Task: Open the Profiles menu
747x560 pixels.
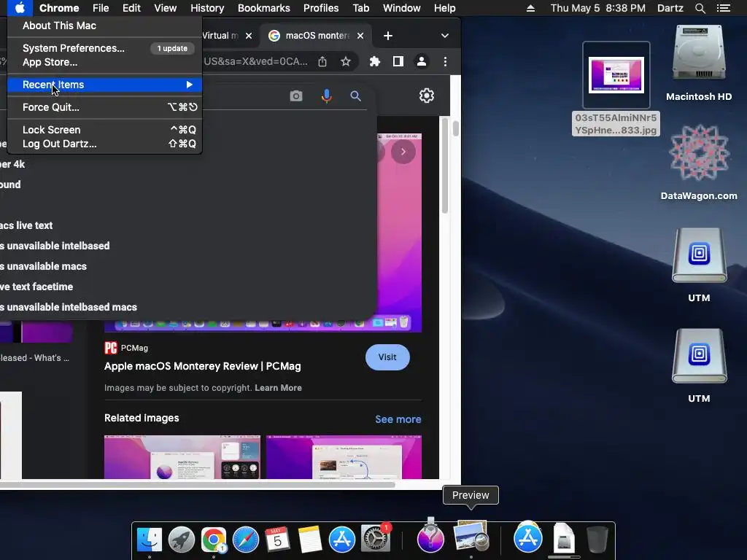Action: pyautogui.click(x=321, y=8)
